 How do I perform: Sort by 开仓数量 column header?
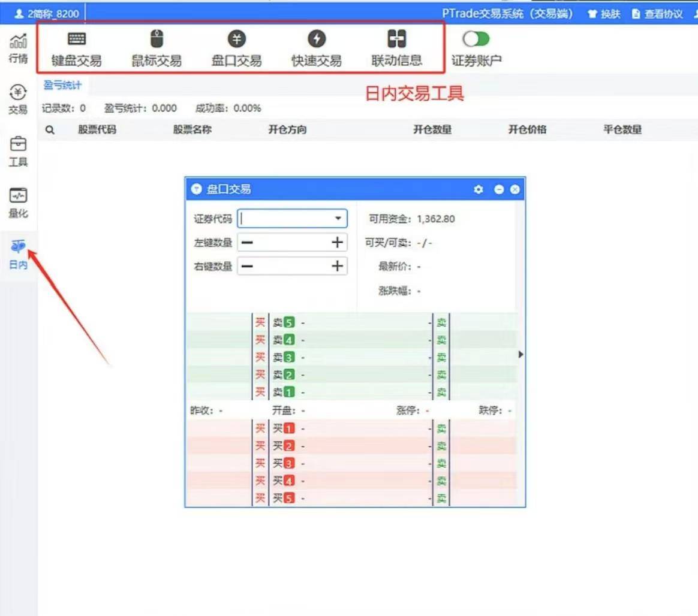(x=432, y=129)
